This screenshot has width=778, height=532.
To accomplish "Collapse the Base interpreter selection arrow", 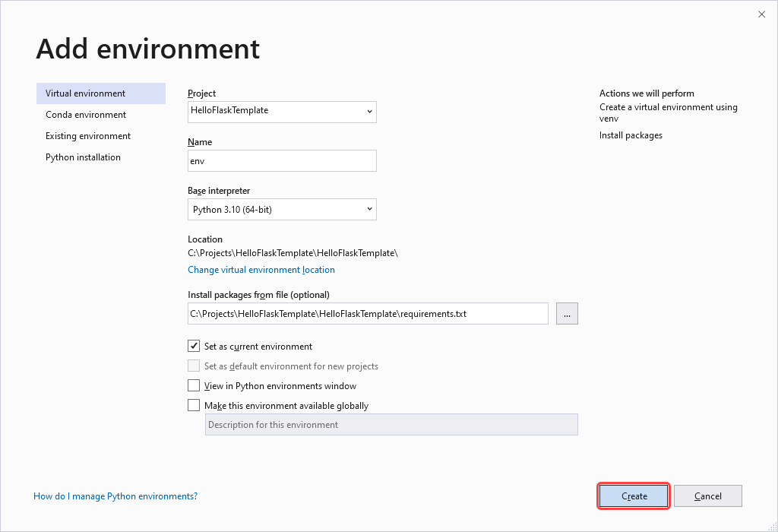I will [x=370, y=209].
